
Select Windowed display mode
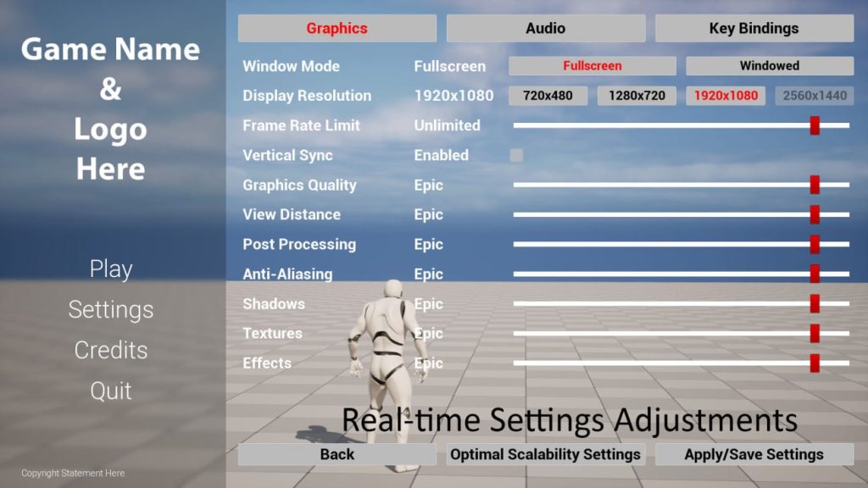tap(768, 65)
